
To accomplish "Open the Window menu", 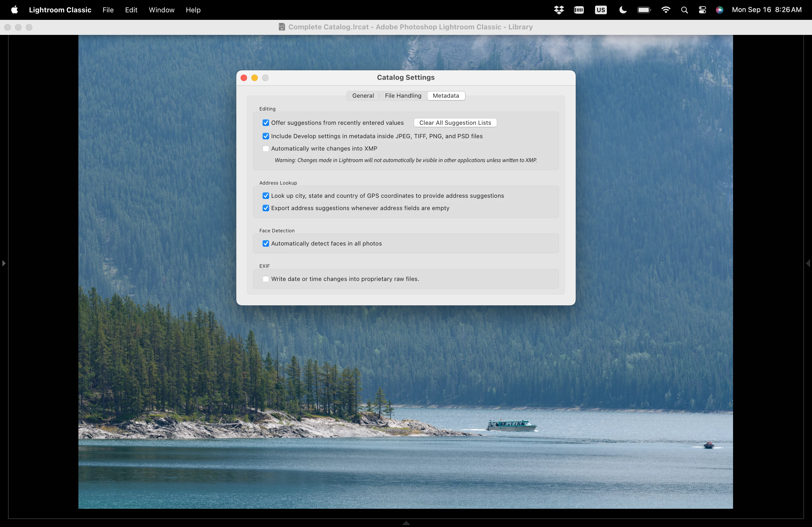I will [161, 10].
